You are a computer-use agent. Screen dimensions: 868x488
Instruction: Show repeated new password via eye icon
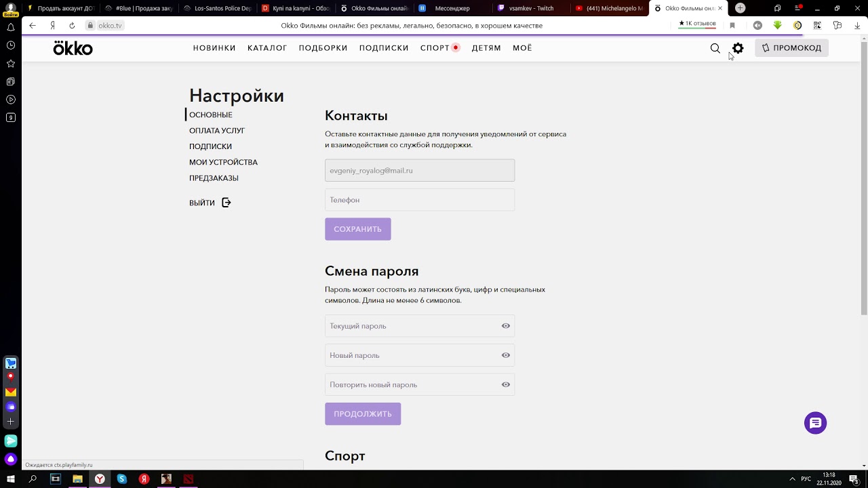505,384
